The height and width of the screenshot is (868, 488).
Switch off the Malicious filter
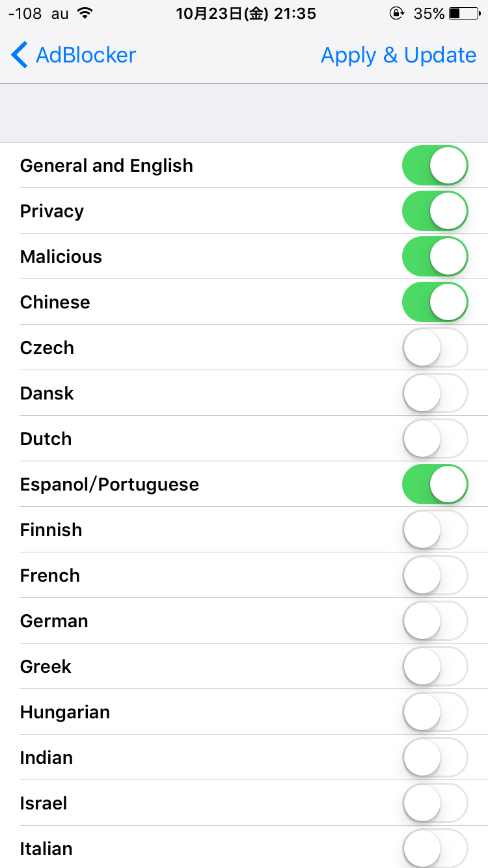coord(435,257)
